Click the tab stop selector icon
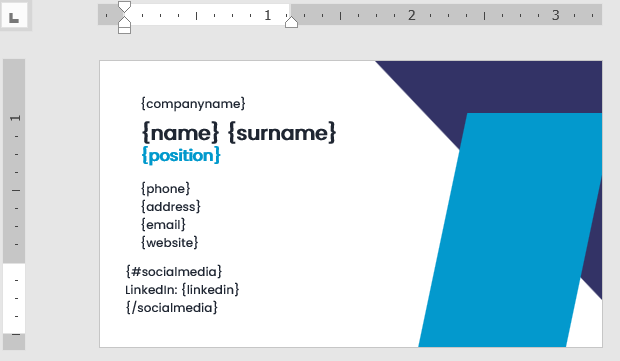The width and height of the screenshot is (620, 361). (14, 16)
